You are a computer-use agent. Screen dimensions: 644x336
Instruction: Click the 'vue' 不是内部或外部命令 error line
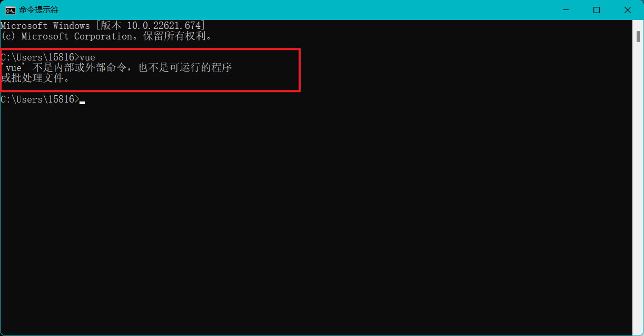(x=116, y=68)
